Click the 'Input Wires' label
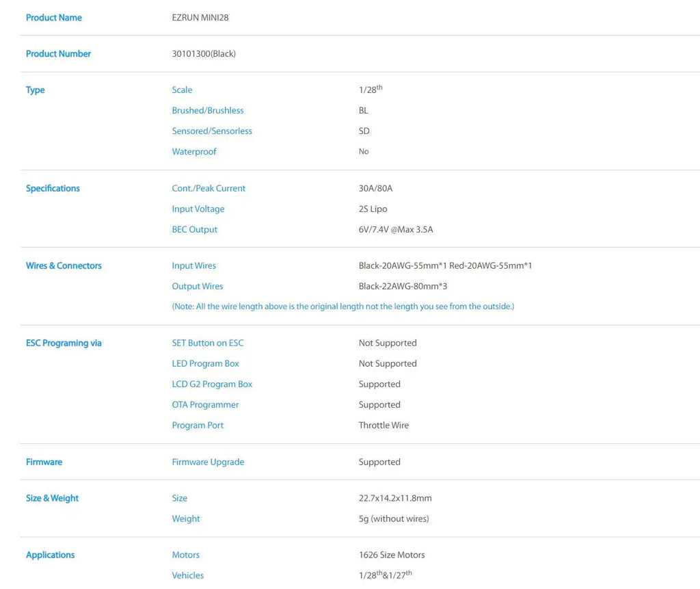The image size is (700, 589). (x=193, y=265)
